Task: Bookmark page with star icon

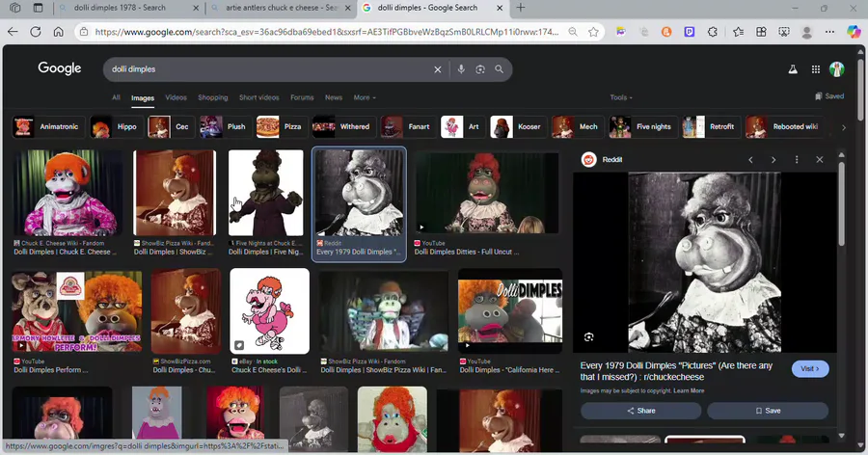Action: point(593,32)
